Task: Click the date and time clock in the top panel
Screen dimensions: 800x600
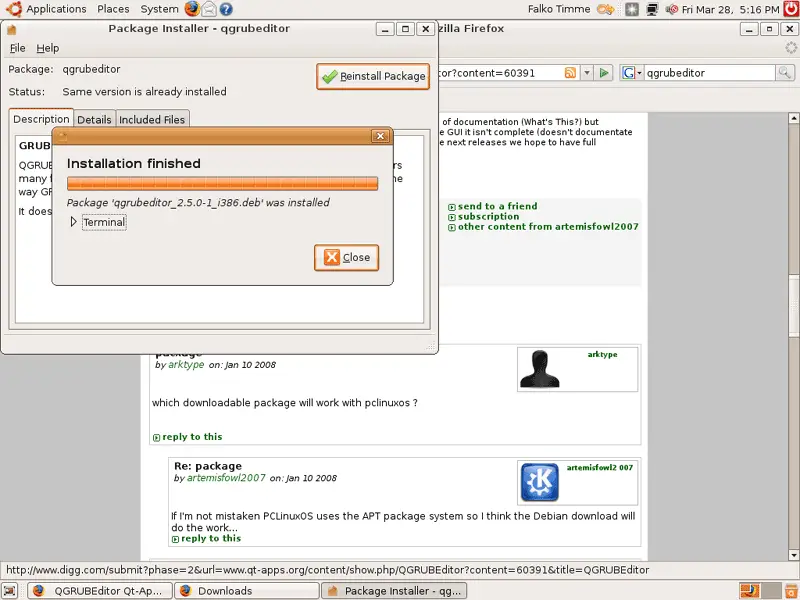Action: point(731,10)
